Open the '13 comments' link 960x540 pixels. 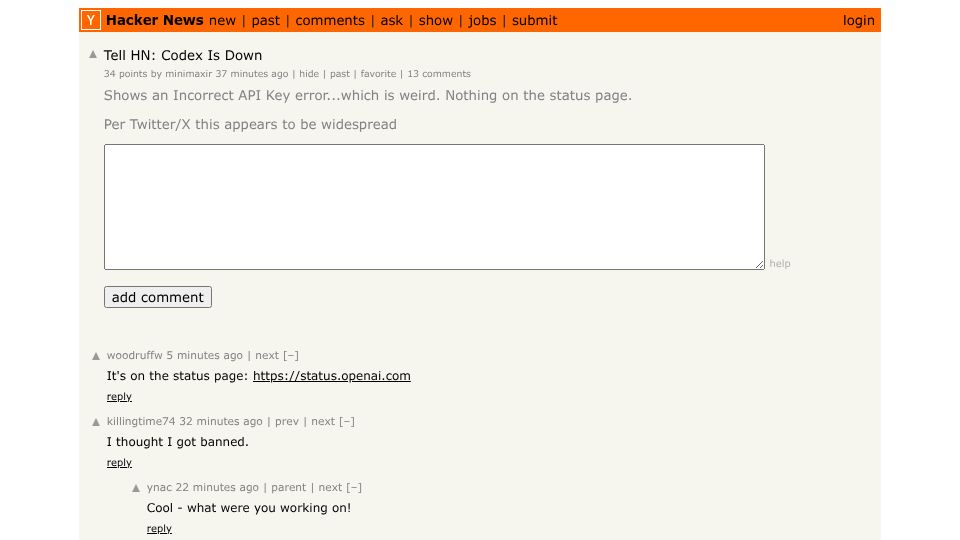pyautogui.click(x=439, y=73)
